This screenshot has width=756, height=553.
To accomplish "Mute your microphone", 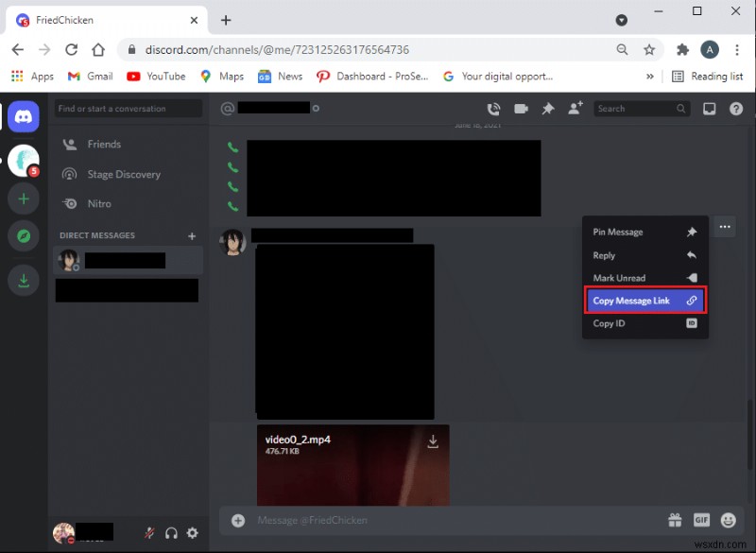I will 148,533.
